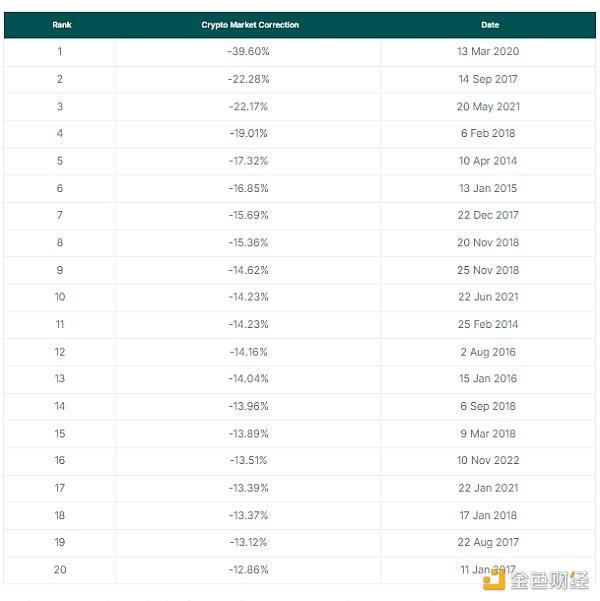Select the 13 Mar 2020 date cell
The image size is (600, 601).
[x=488, y=52]
